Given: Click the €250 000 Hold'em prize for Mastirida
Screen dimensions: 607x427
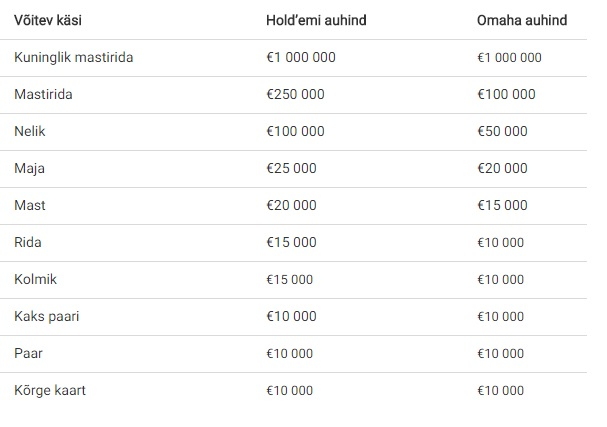Looking at the screenshot, I should [x=295, y=95].
